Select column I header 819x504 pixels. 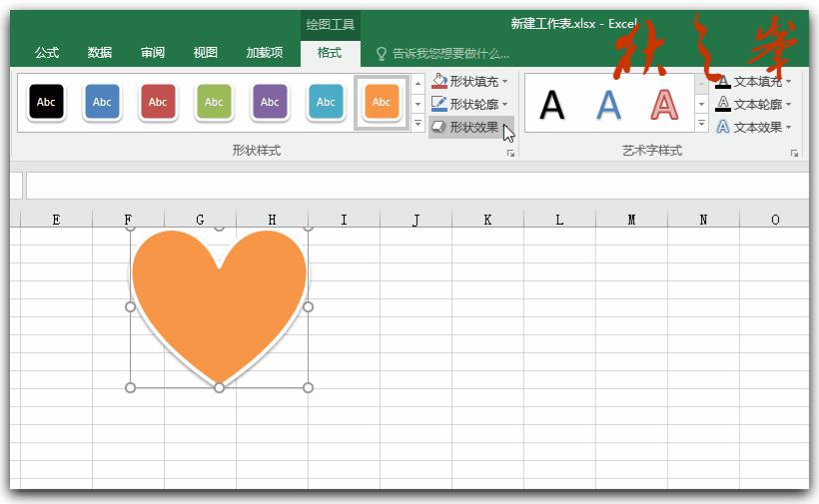[x=344, y=220]
